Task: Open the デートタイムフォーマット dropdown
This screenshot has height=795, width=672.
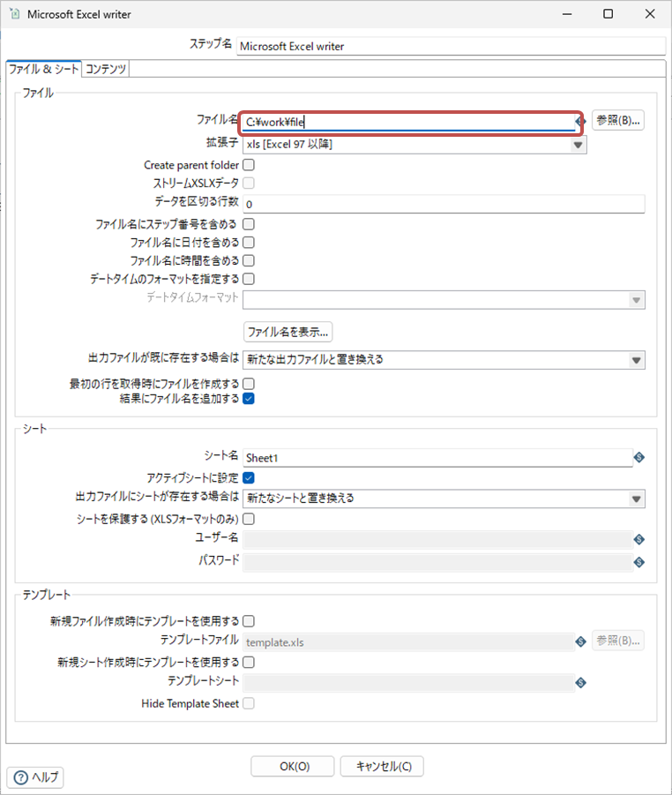Action: click(x=444, y=300)
